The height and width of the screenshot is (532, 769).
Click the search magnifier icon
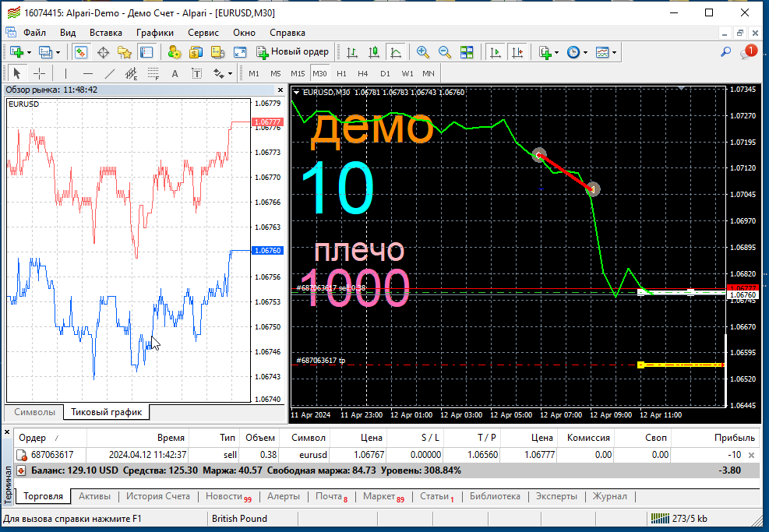tap(725, 52)
